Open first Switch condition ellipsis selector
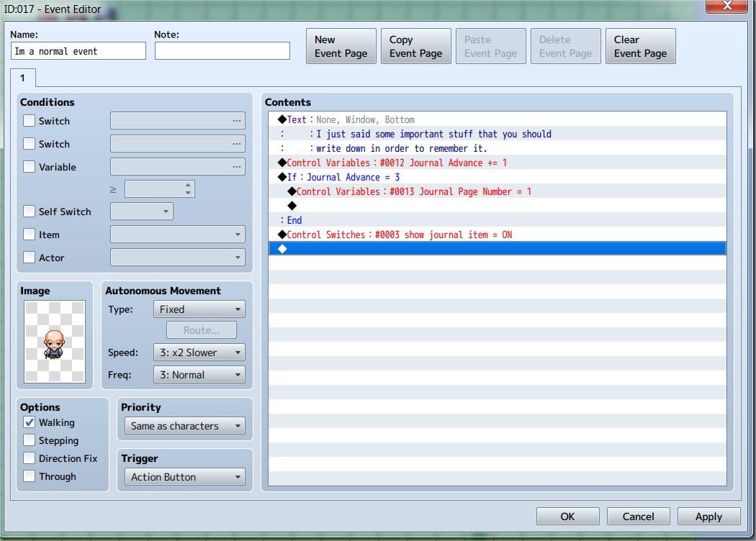 236,120
